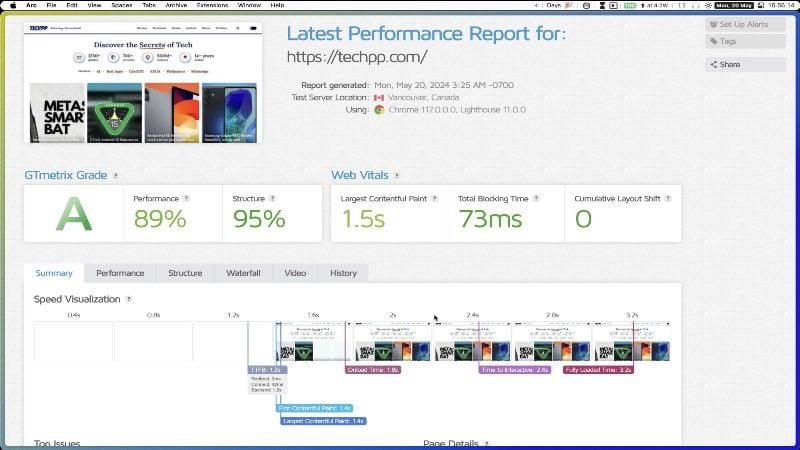Open the Waterfall tab
Screen dimensions: 800x450
pyautogui.click(x=243, y=273)
